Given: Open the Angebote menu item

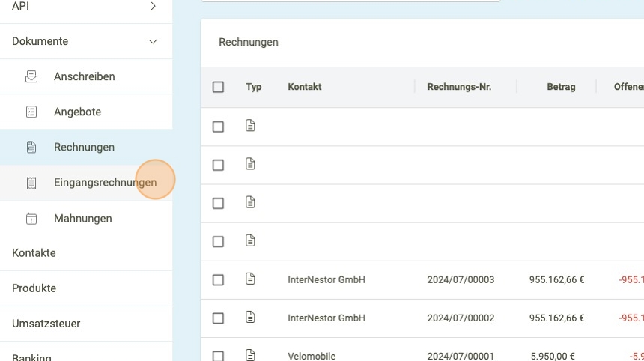Looking at the screenshot, I should (x=86, y=112).
